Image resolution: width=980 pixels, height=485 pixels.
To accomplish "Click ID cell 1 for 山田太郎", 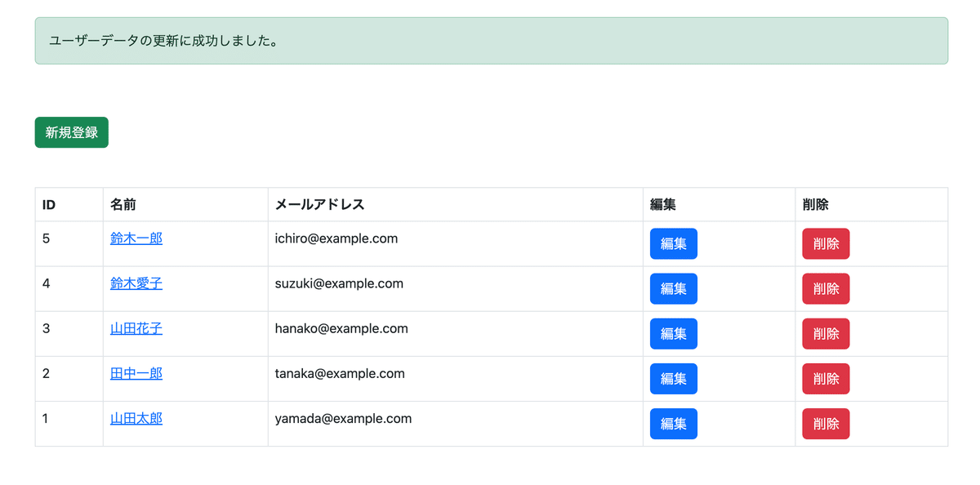I will point(69,423).
